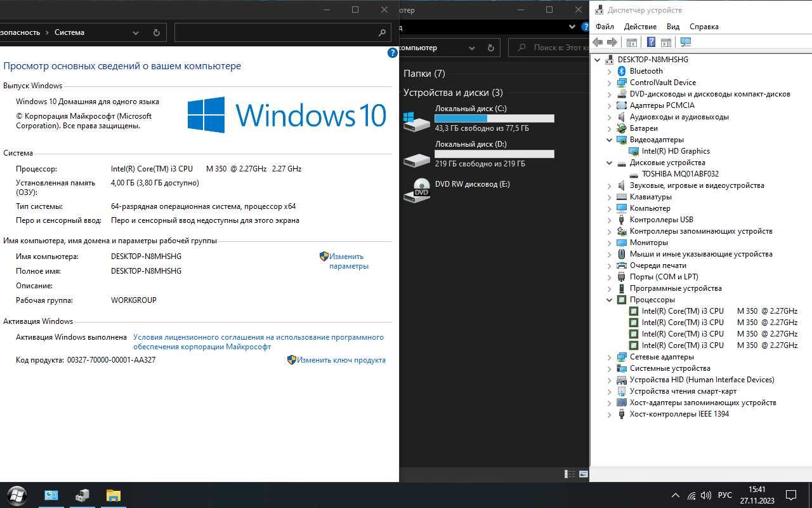Open the address history dropdown in Explorer window
Image resolution: width=812 pixels, height=508 pixels.
pyautogui.click(x=472, y=48)
